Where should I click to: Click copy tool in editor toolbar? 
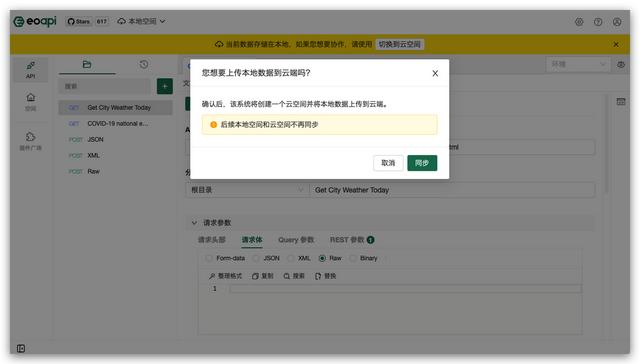pos(262,276)
